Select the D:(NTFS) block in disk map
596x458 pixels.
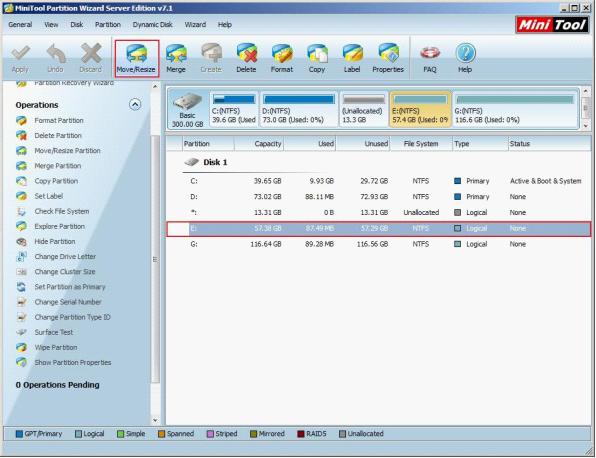pyautogui.click(x=298, y=109)
